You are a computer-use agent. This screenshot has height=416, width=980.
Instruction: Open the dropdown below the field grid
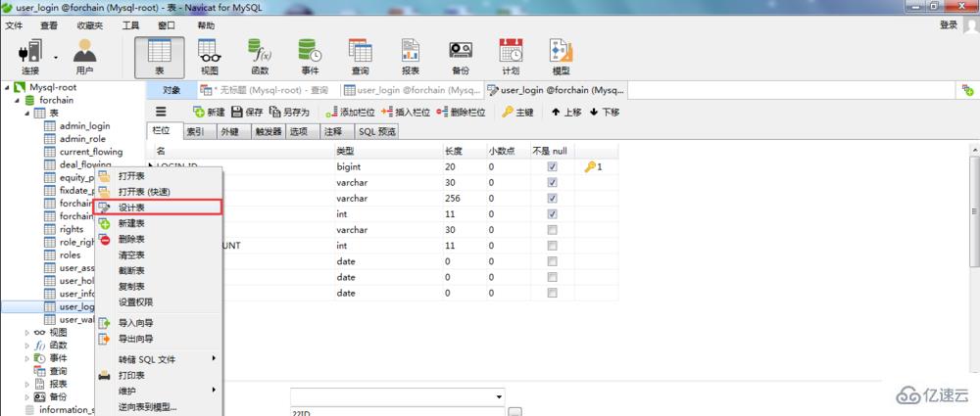[499, 396]
